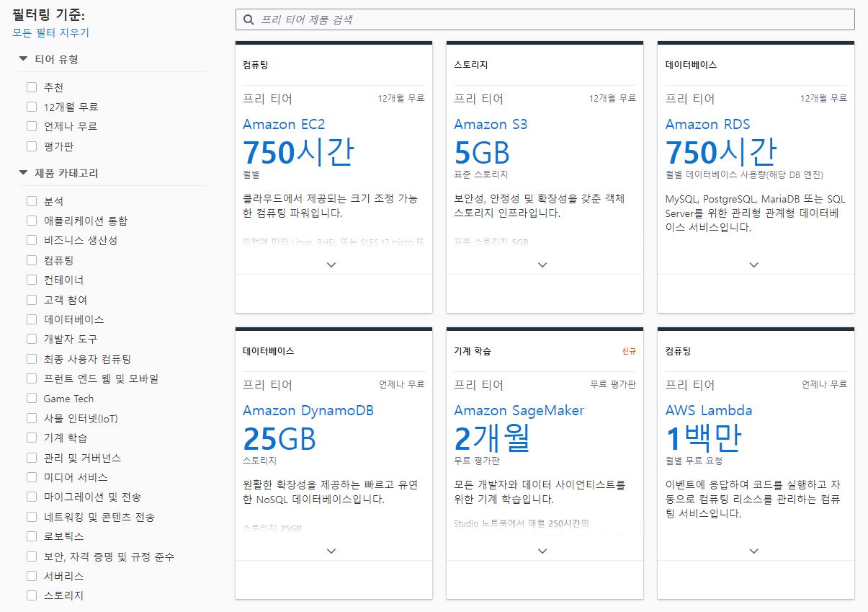
Task: Tick 네트워킹 및 콘텐츠 전송 checkbox
Action: pos(32,517)
